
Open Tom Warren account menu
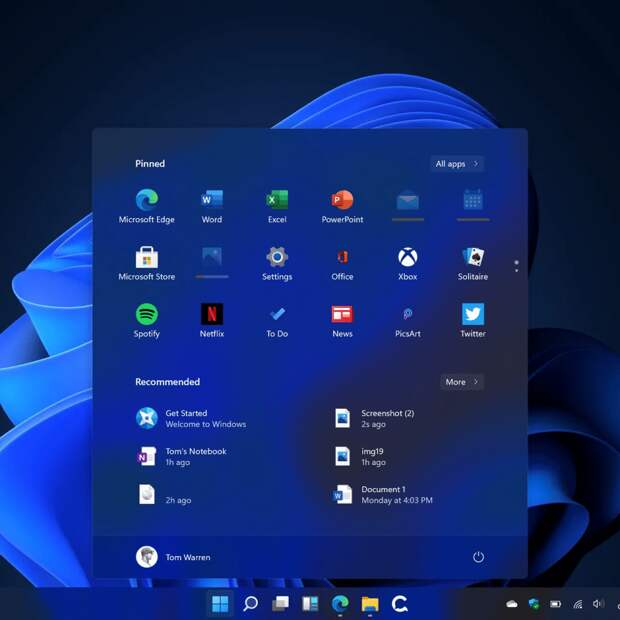173,557
